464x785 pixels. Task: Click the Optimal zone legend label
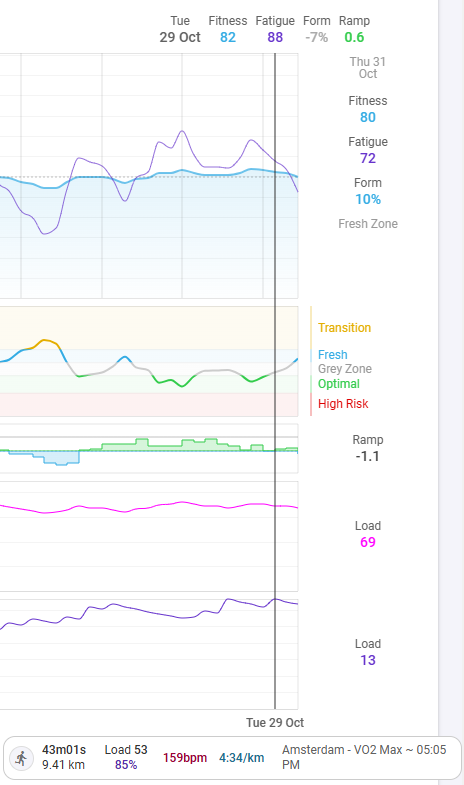(x=339, y=384)
